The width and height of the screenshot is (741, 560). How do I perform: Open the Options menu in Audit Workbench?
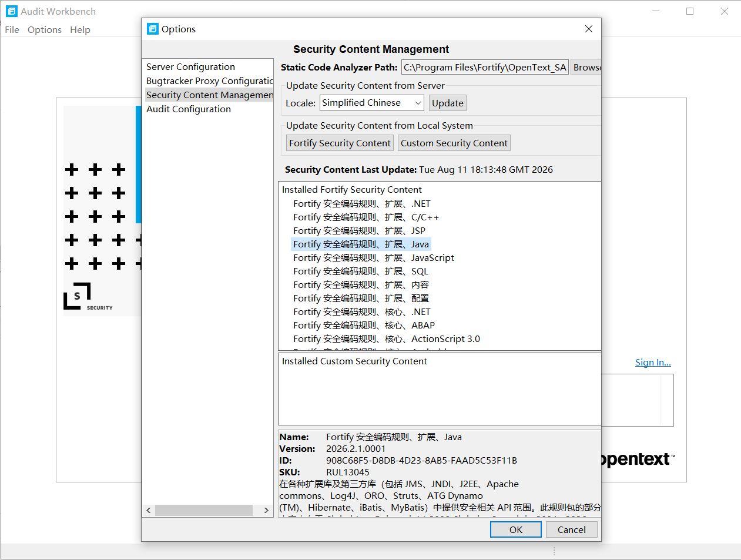(x=45, y=29)
